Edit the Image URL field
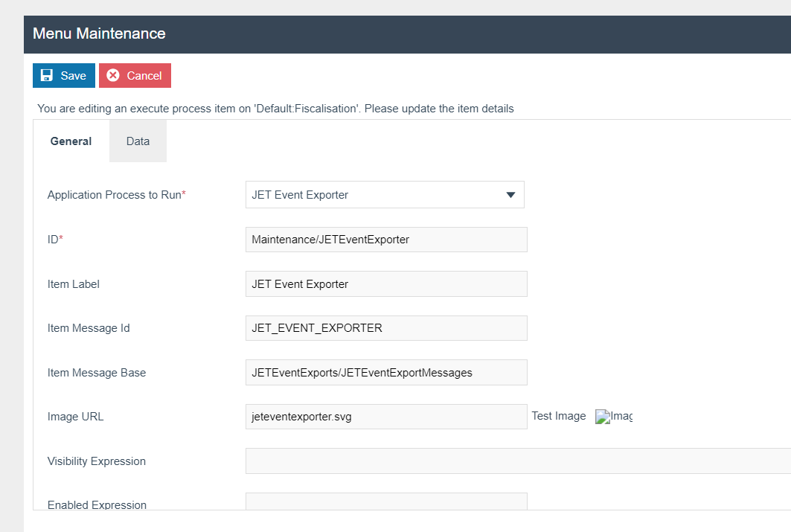The image size is (791, 532). tap(385, 417)
